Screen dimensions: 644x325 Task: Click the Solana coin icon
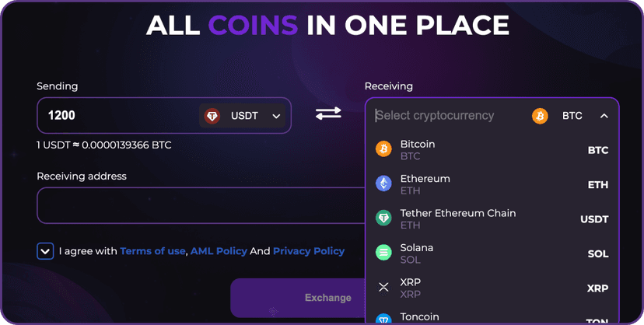click(x=383, y=253)
